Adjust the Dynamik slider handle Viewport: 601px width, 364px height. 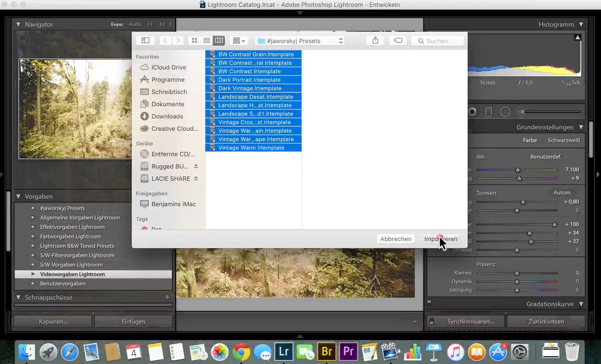coord(517,282)
